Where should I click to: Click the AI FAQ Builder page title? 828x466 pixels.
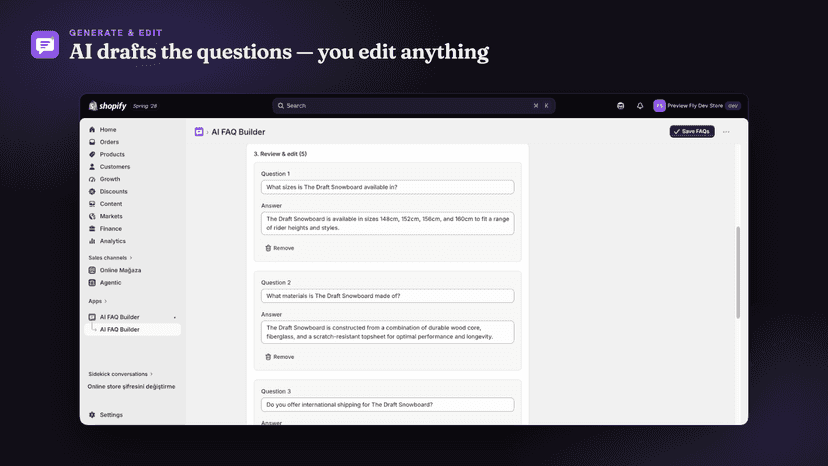tap(238, 132)
